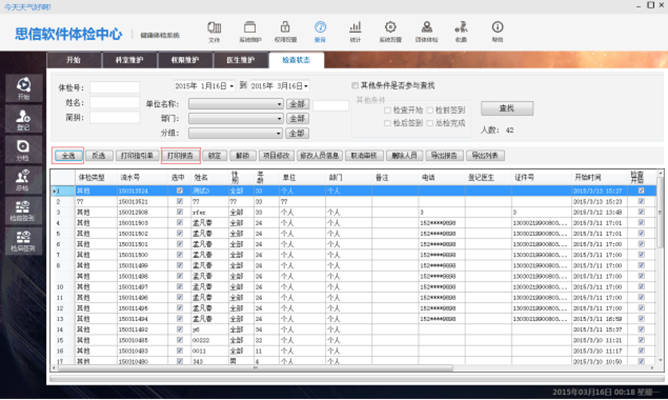Uncheck selection box for row 150311503
This screenshot has height=400, width=668.
point(180,223)
